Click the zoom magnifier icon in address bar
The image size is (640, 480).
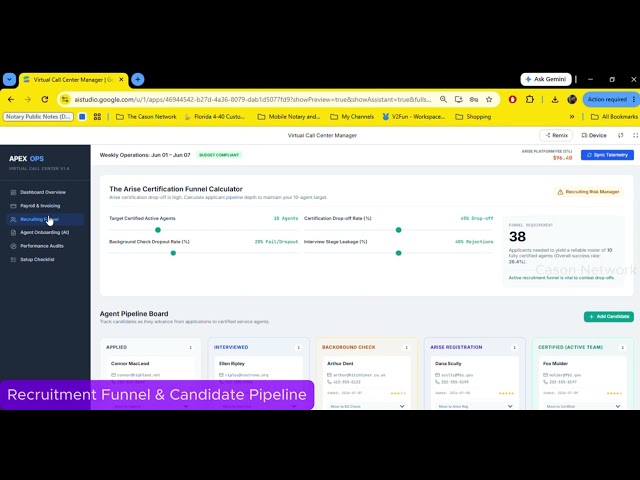click(x=443, y=99)
